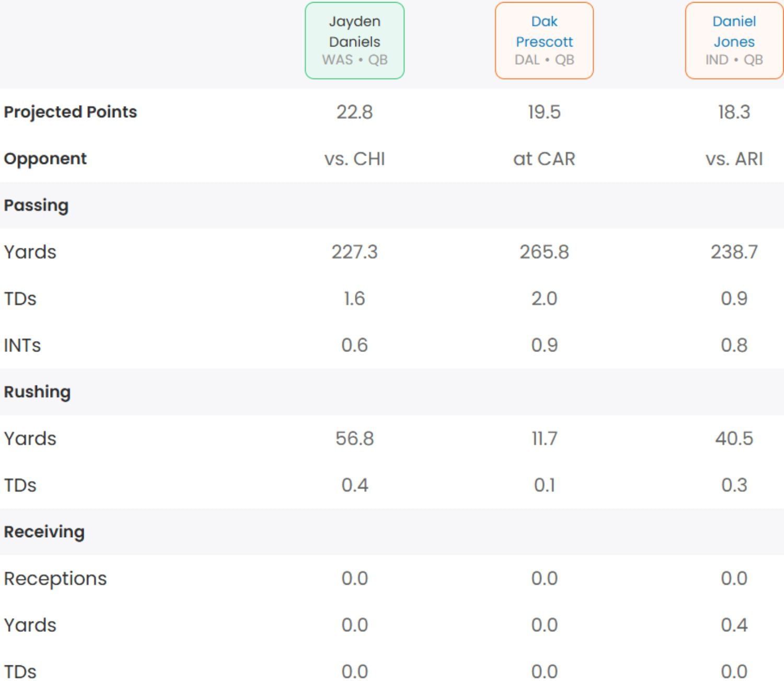Click Jayden Daniels' projected points 22.8
This screenshot has width=784, height=681.
coord(354,112)
